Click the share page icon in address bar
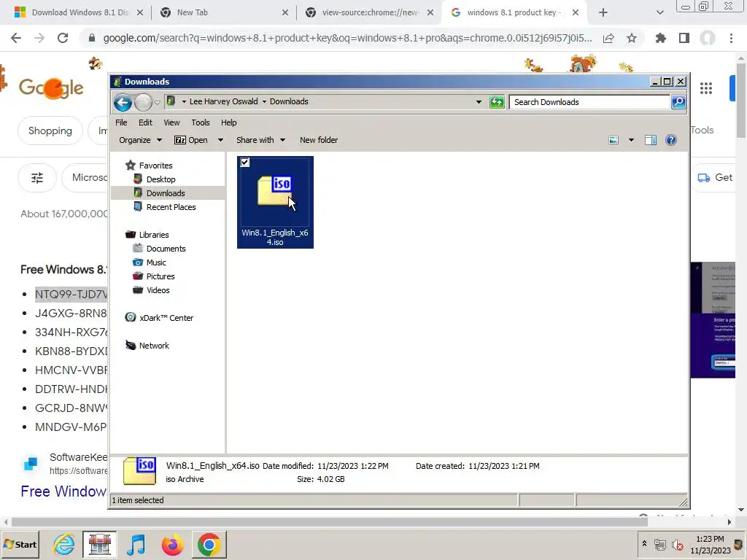The height and width of the screenshot is (560, 747). (x=608, y=38)
